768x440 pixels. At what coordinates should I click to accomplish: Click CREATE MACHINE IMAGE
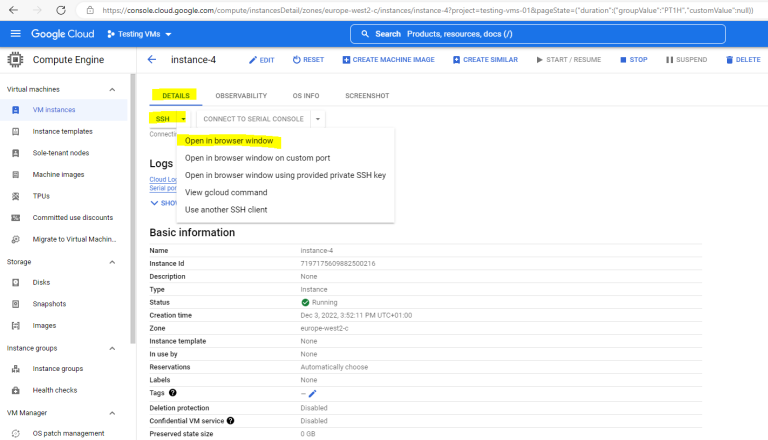tap(388, 60)
